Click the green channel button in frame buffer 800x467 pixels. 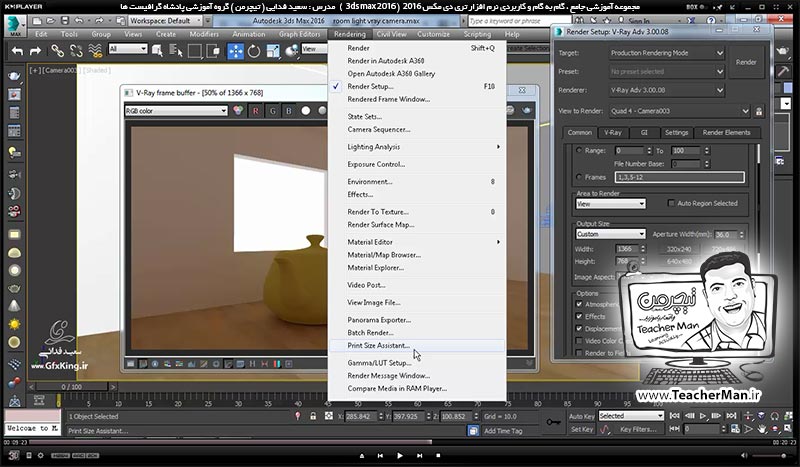coord(272,111)
